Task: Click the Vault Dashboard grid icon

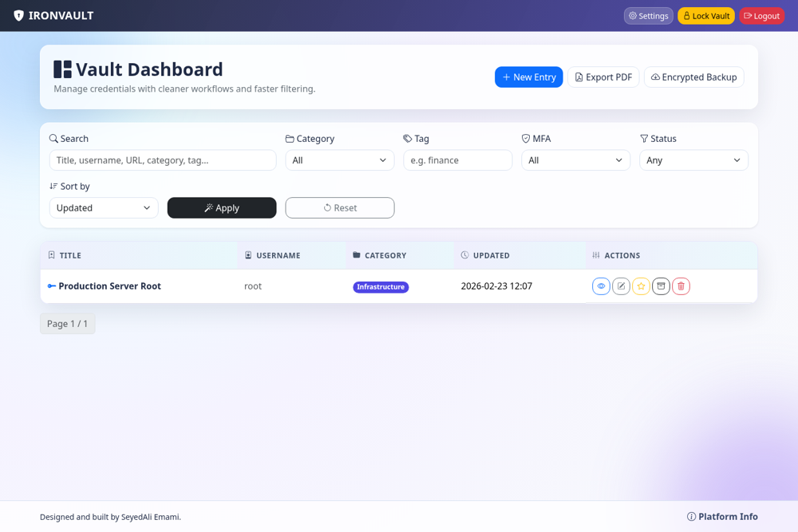Action: point(62,69)
